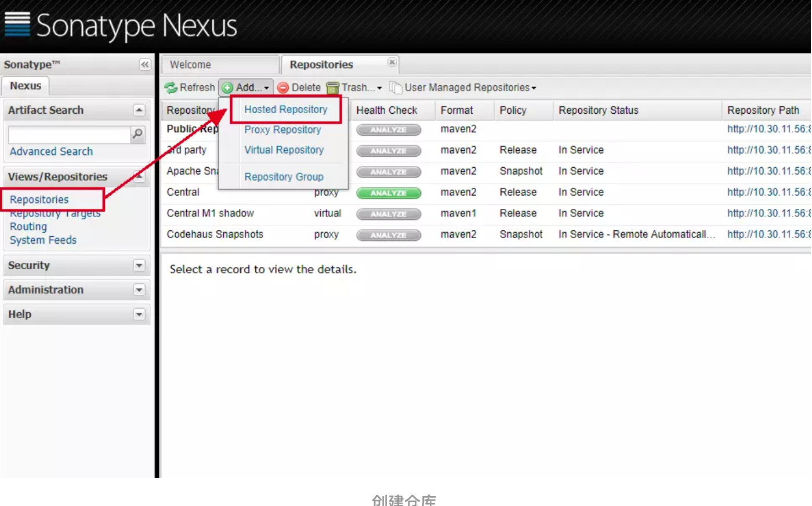Viewport: 812px width, 506px height.
Task: Select Repository Group from the menu
Action: (x=284, y=177)
